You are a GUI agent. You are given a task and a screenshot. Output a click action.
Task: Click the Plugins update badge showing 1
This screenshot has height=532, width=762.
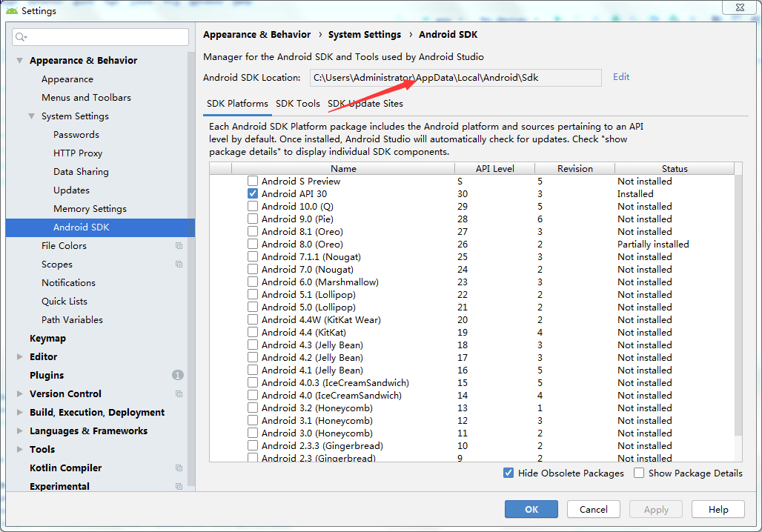(x=178, y=375)
